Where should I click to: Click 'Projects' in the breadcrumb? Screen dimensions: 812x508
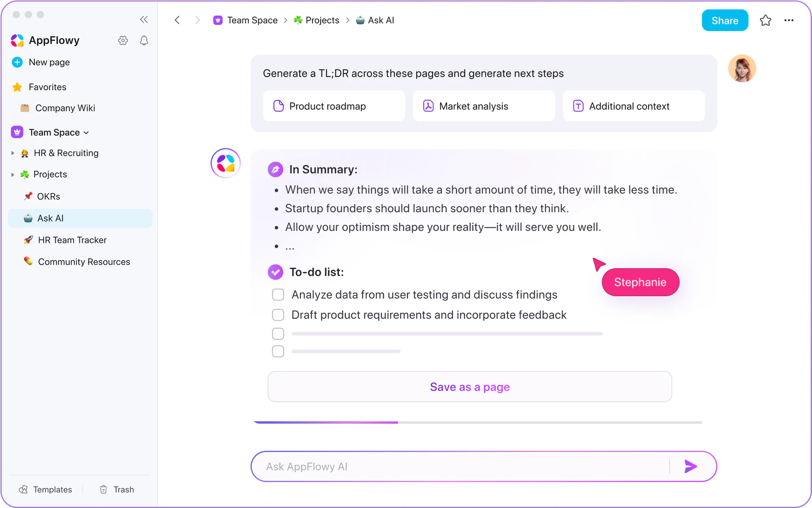click(x=322, y=20)
